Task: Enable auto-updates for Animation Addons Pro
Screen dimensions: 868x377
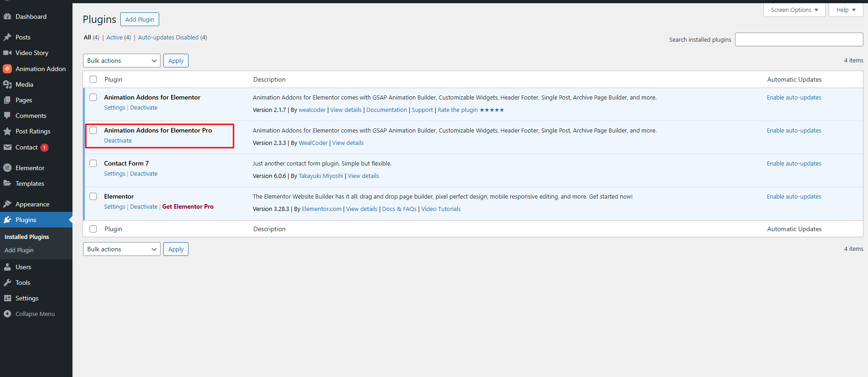Action: pos(794,131)
